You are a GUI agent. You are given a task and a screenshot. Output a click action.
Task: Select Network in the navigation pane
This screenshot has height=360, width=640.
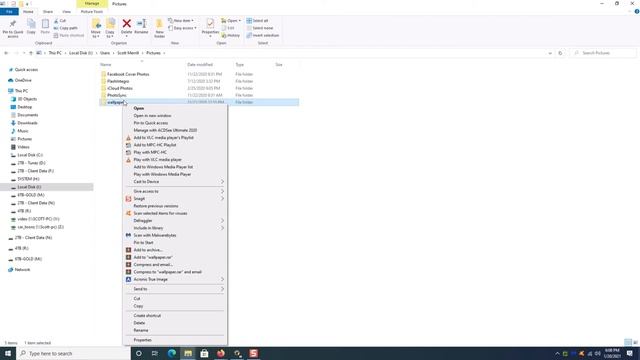click(x=22, y=270)
